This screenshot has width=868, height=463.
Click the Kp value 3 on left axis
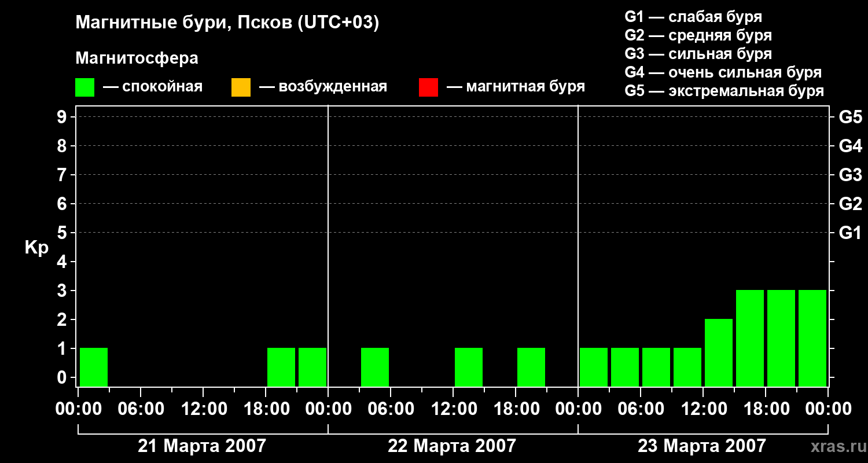pos(63,291)
